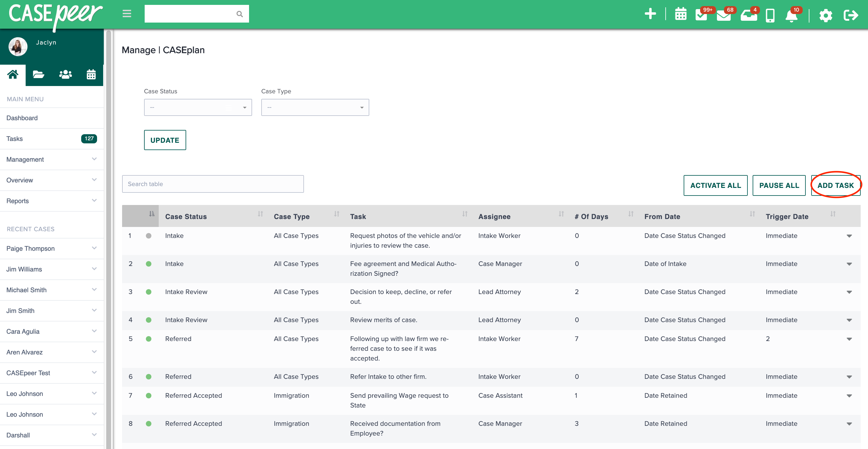Open the settings gear icon
Screen dimensions: 868x449
click(826, 16)
